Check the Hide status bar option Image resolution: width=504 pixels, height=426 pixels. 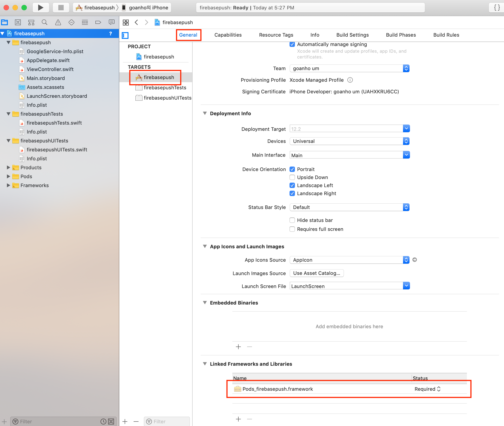tap(292, 220)
